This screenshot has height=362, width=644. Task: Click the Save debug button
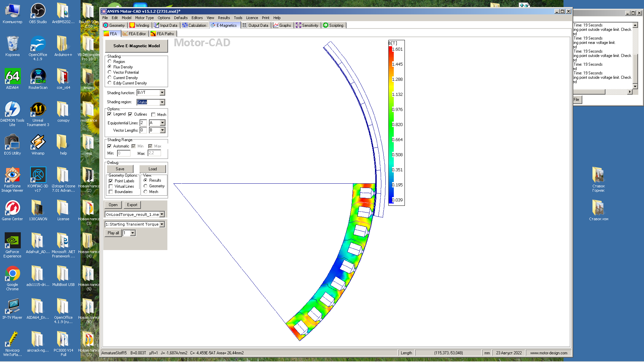[120, 169]
